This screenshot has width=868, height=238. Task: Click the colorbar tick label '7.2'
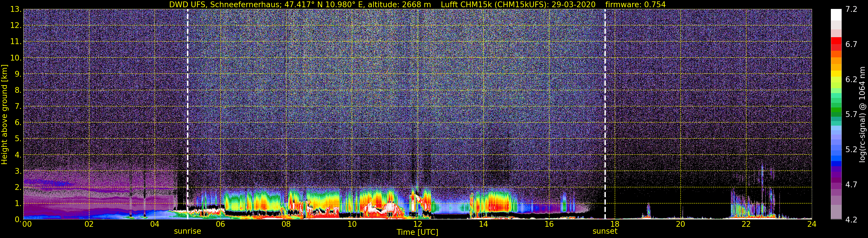[851, 10]
